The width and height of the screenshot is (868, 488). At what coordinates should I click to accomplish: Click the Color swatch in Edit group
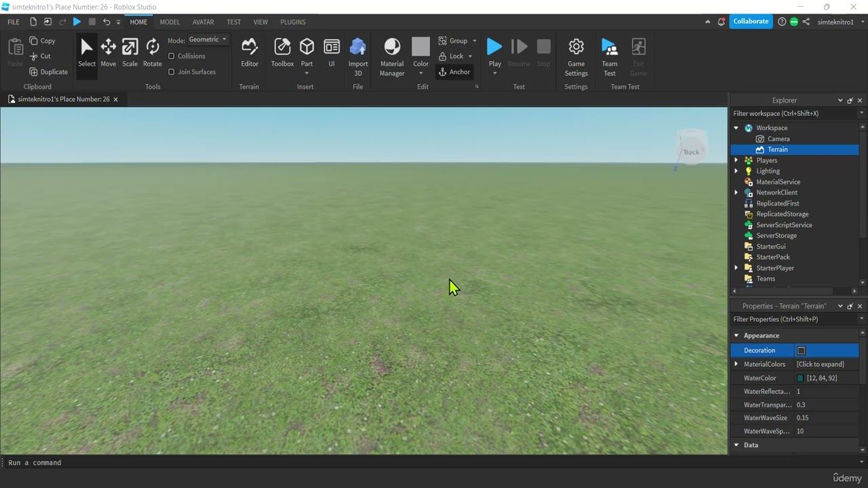click(421, 46)
